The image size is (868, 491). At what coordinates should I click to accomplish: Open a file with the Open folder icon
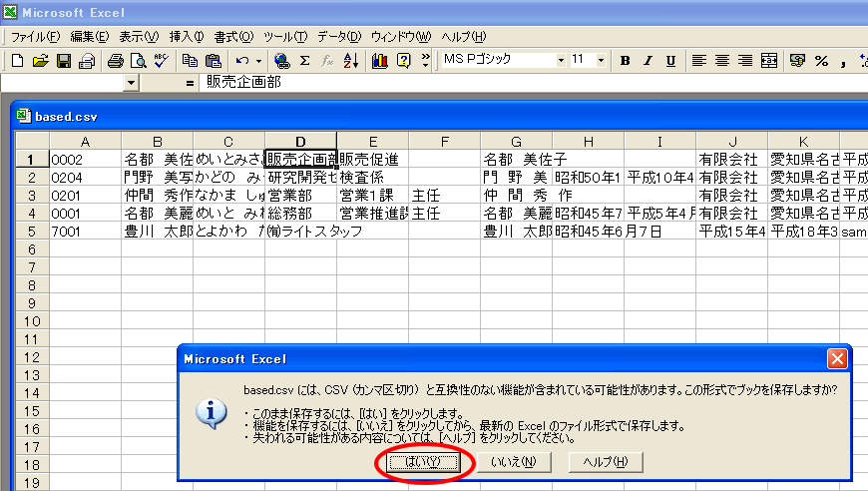(41, 61)
